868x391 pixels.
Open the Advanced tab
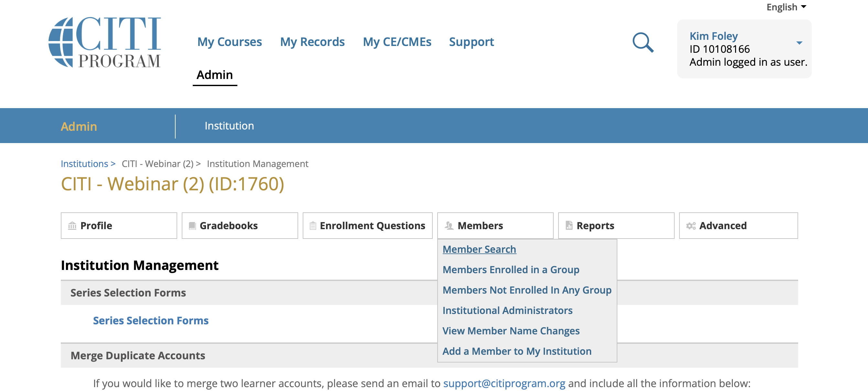pyautogui.click(x=739, y=225)
